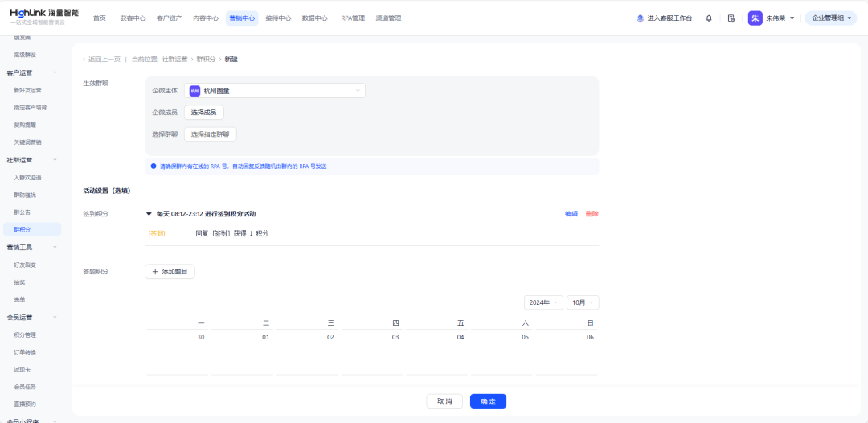Open the notification bell icon
The width and height of the screenshot is (868, 423).
pyautogui.click(x=709, y=18)
